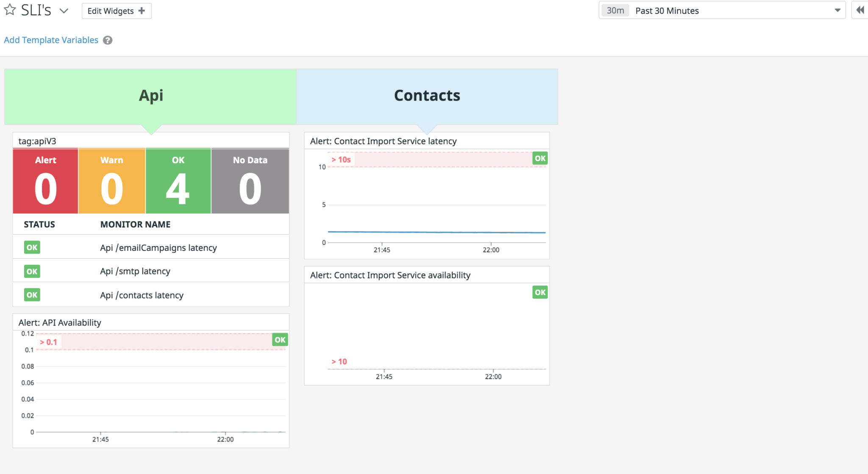Viewport: 868px width, 474px height.
Task: Click the Api section header
Action: click(151, 96)
